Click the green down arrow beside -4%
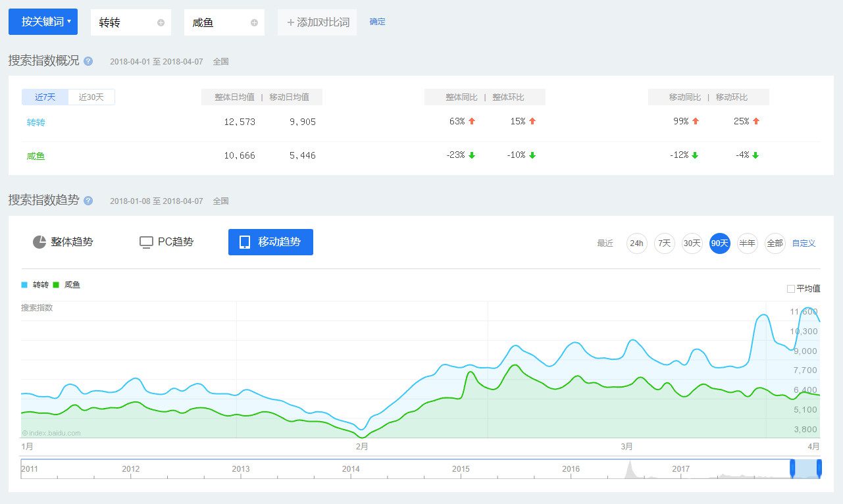Image resolution: width=843 pixels, height=504 pixels. pyautogui.click(x=755, y=155)
